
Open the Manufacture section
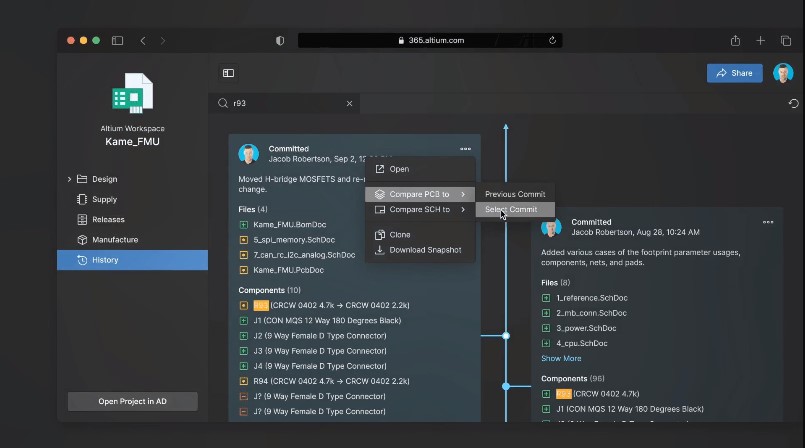(x=115, y=240)
